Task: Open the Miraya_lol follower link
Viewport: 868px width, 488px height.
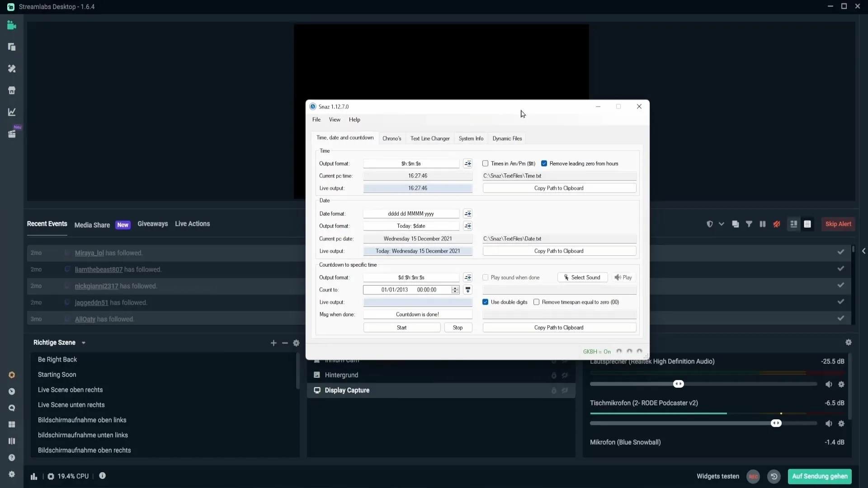Action: (x=89, y=253)
